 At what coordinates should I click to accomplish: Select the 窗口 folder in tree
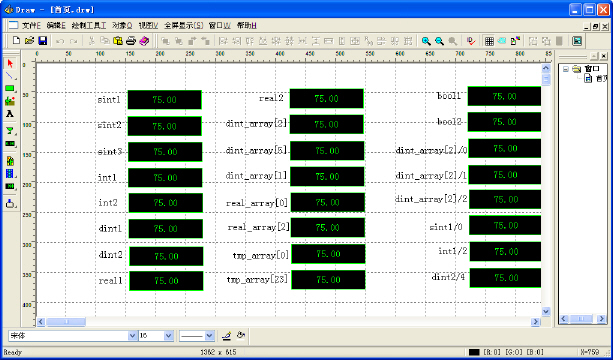point(591,69)
